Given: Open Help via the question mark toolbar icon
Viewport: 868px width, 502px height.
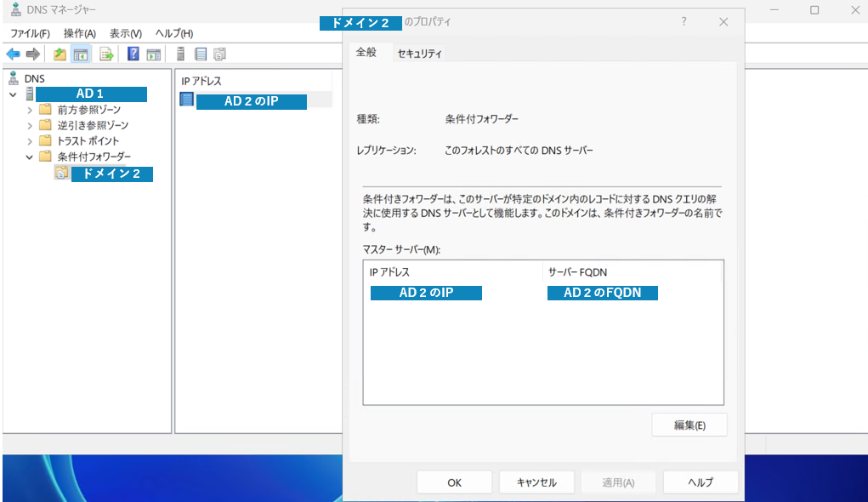Looking at the screenshot, I should click(x=132, y=54).
